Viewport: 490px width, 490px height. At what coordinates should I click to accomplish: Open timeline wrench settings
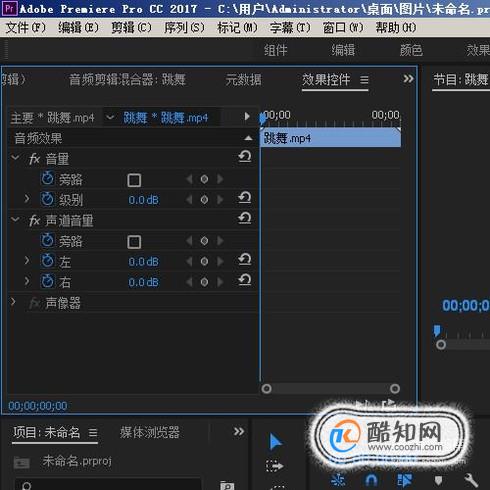point(471,480)
